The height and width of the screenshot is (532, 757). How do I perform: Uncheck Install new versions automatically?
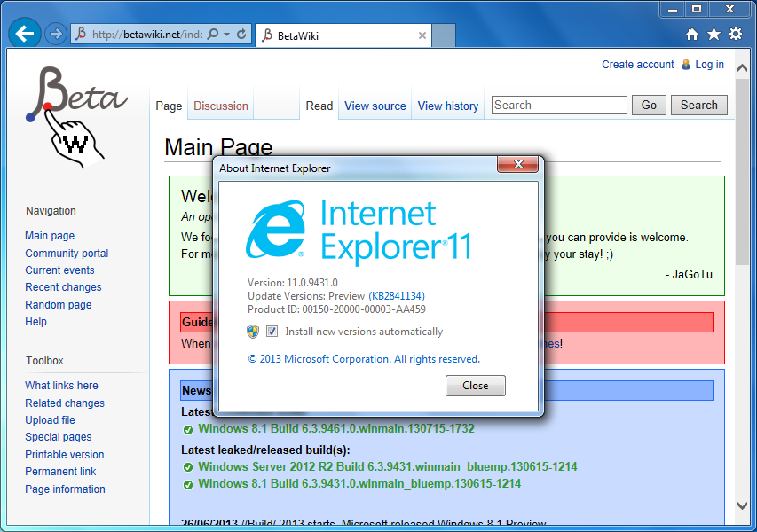[x=272, y=332]
